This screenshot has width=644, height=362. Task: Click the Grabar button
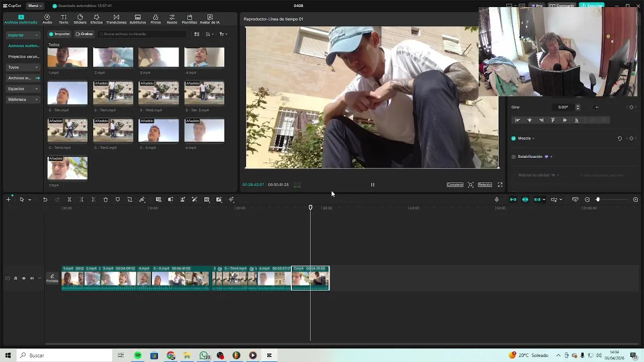[85, 34]
